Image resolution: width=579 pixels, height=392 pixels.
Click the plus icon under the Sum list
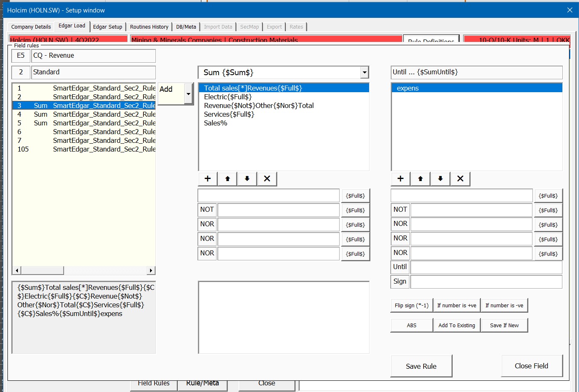pyautogui.click(x=208, y=179)
